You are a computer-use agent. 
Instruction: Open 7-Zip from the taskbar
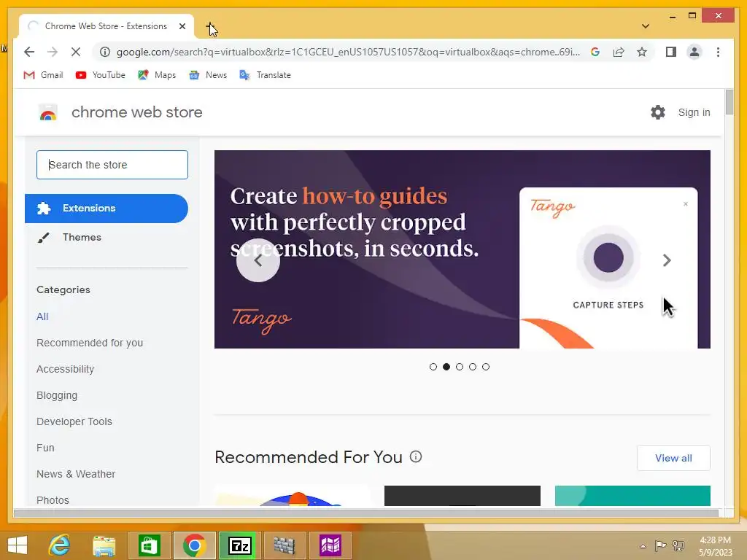[239, 545]
